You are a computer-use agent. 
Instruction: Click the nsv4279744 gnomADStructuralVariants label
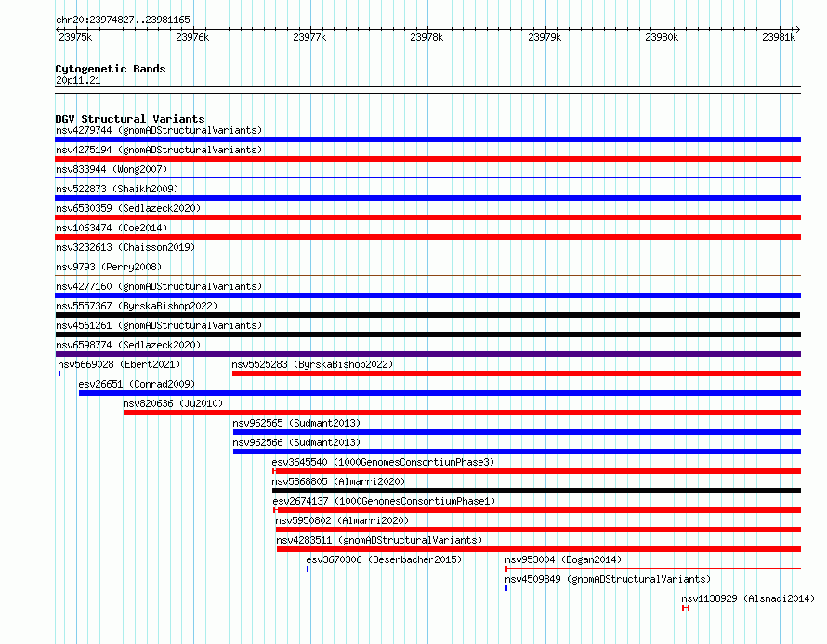click(159, 130)
